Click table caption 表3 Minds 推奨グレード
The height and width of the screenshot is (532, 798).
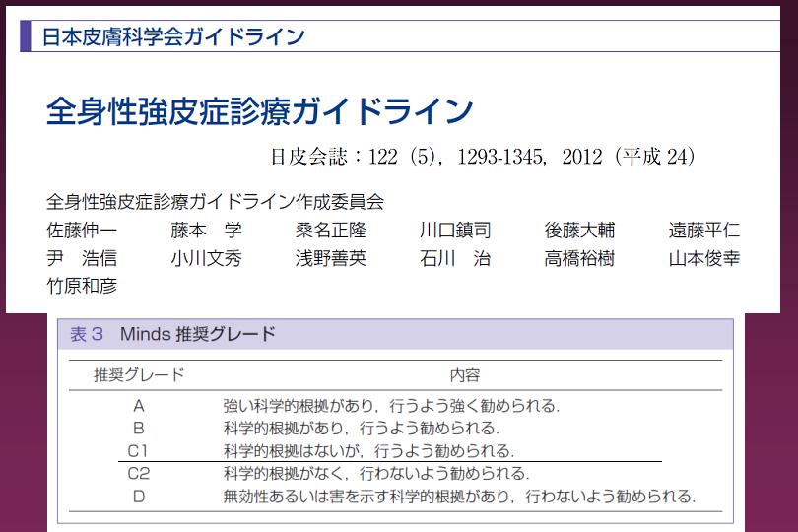[173, 334]
